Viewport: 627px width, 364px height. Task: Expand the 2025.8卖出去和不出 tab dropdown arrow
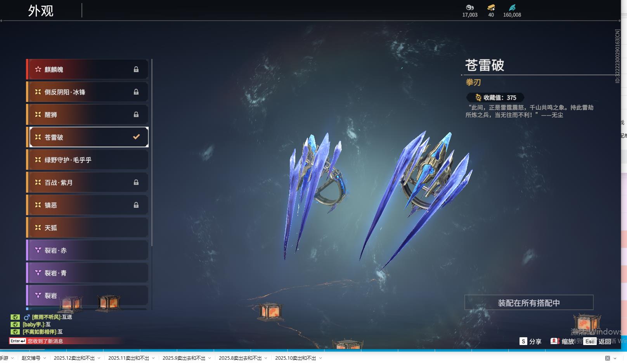266,358
